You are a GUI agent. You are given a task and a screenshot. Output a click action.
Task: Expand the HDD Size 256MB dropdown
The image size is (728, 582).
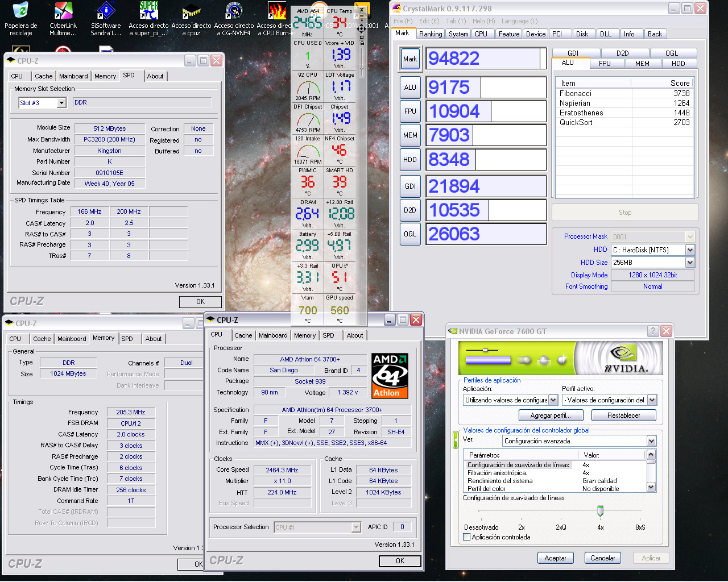tap(690, 263)
